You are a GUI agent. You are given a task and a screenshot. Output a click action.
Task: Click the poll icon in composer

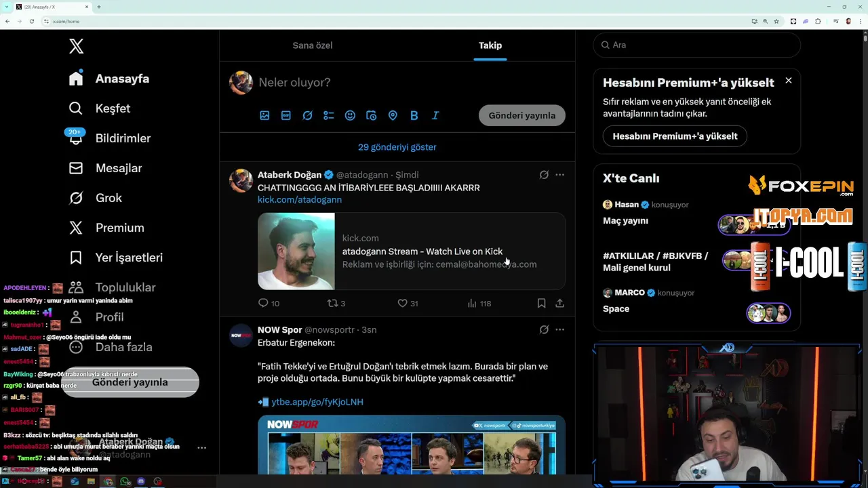pyautogui.click(x=329, y=116)
